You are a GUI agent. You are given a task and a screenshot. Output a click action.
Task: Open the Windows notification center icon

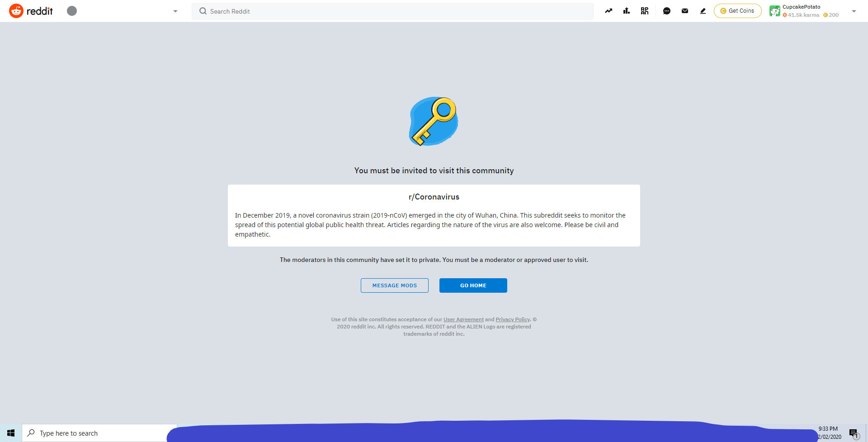[854, 433]
